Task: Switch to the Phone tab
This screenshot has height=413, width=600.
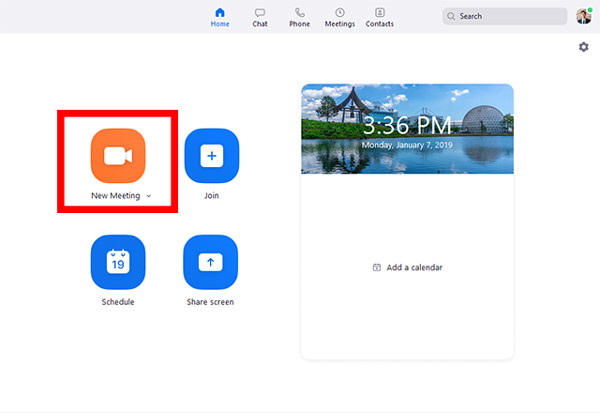Action: (300, 18)
